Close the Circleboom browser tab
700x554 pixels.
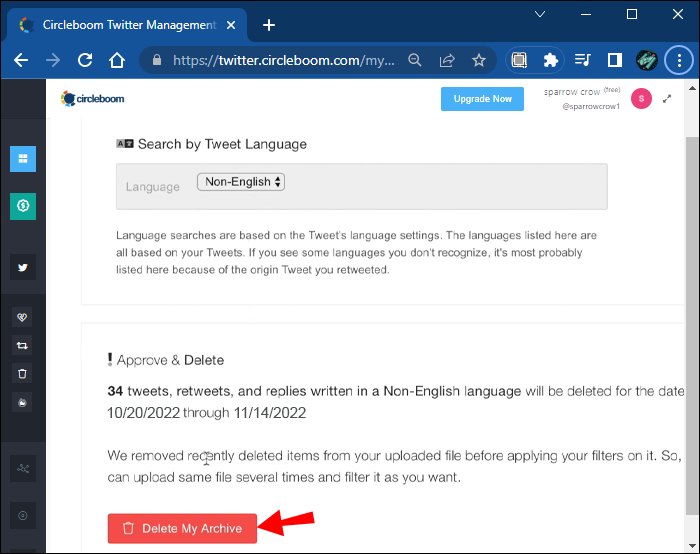point(231,25)
